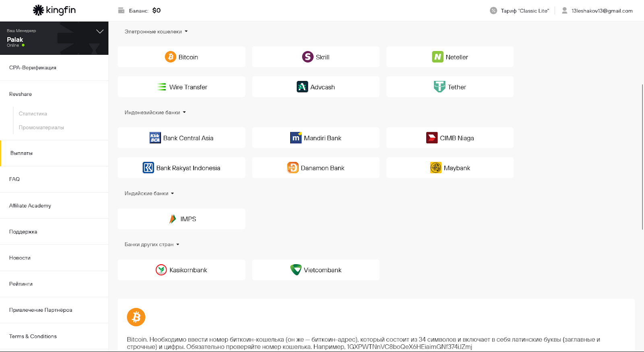The image size is (644, 352).
Task: Choose Neteller payout method
Action: tap(450, 57)
